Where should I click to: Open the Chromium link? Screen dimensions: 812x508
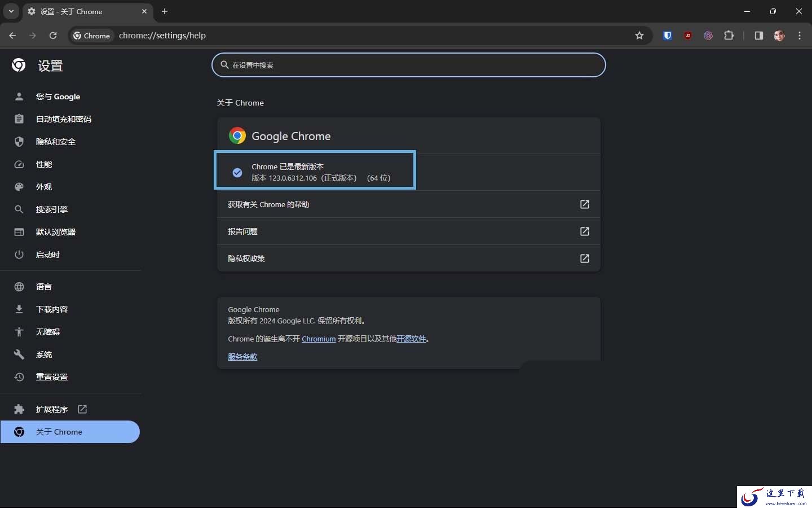coord(319,339)
